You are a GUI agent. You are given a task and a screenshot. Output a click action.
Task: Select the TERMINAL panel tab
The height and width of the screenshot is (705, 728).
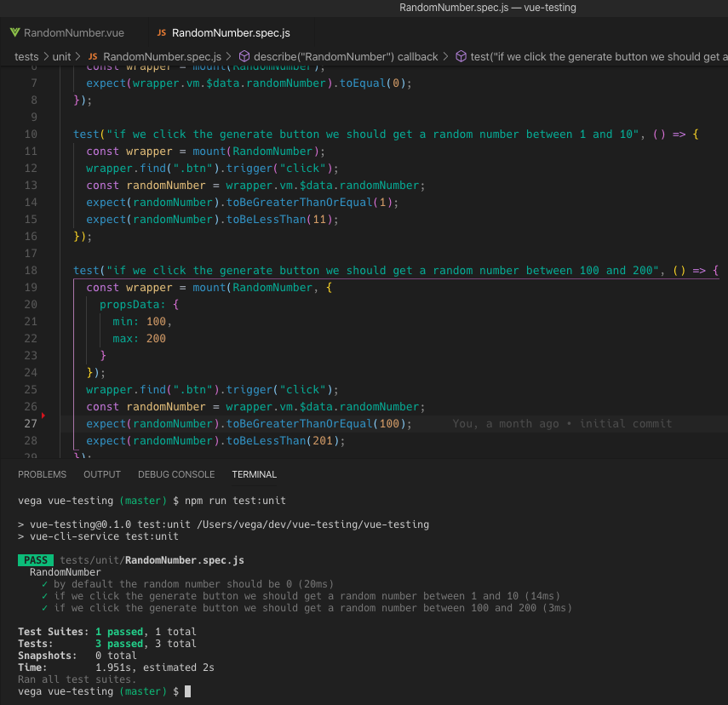254,474
